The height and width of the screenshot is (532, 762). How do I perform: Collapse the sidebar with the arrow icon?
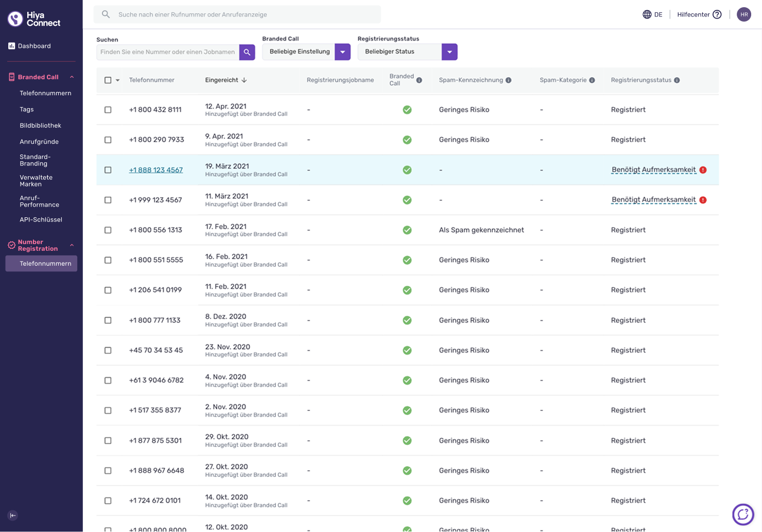(13, 516)
